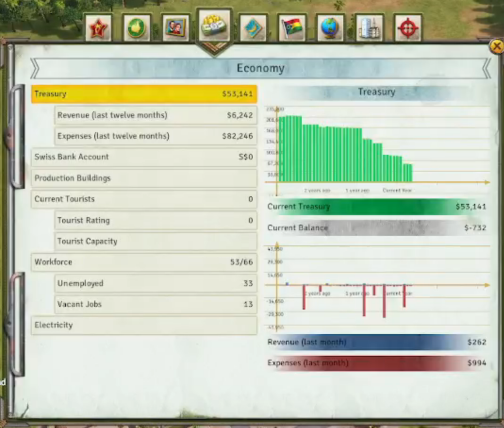
Task: Open the green thumbs-up happiness tab
Action: pos(137,28)
